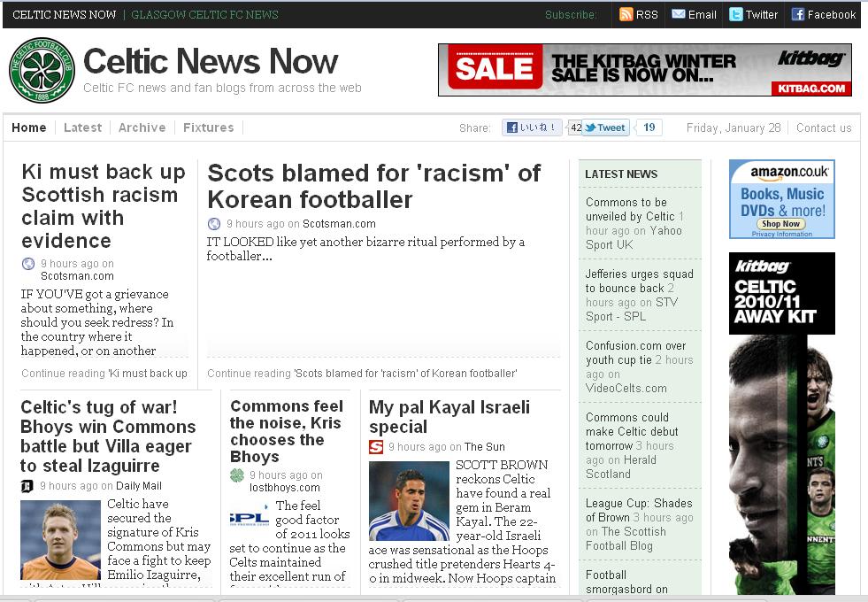The image size is (868, 602).
Task: Read 'Commons to be unveiled by Celtic'
Action: point(626,209)
